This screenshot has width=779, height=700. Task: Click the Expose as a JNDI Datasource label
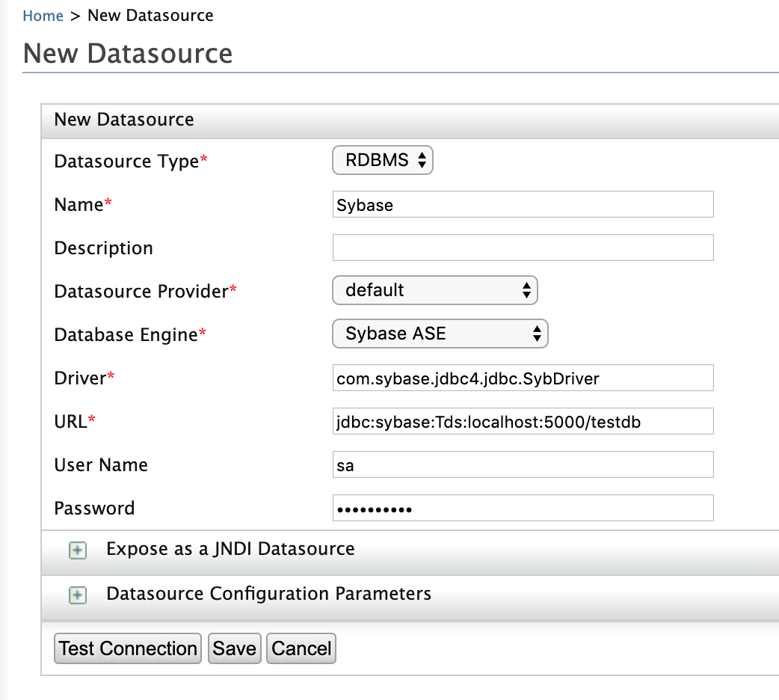point(230,549)
